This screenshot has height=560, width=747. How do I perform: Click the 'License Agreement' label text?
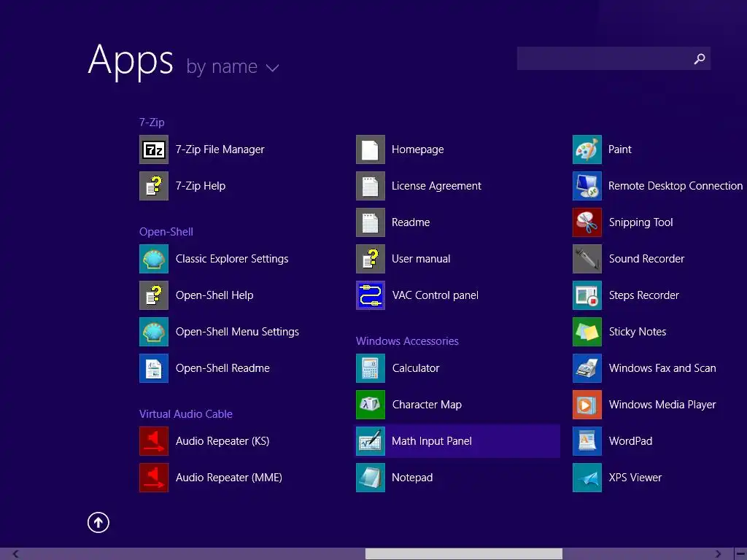click(436, 186)
